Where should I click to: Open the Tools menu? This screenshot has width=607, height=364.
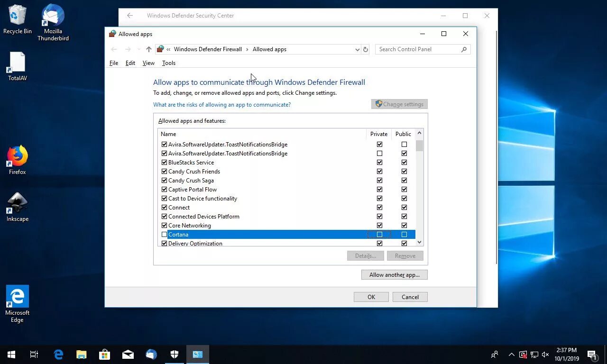click(169, 63)
